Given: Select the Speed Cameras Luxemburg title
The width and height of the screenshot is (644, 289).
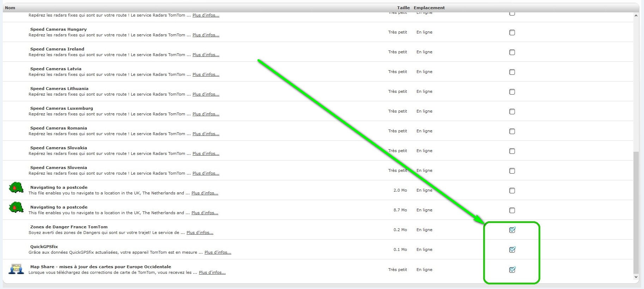Looking at the screenshot, I should 62,108.
